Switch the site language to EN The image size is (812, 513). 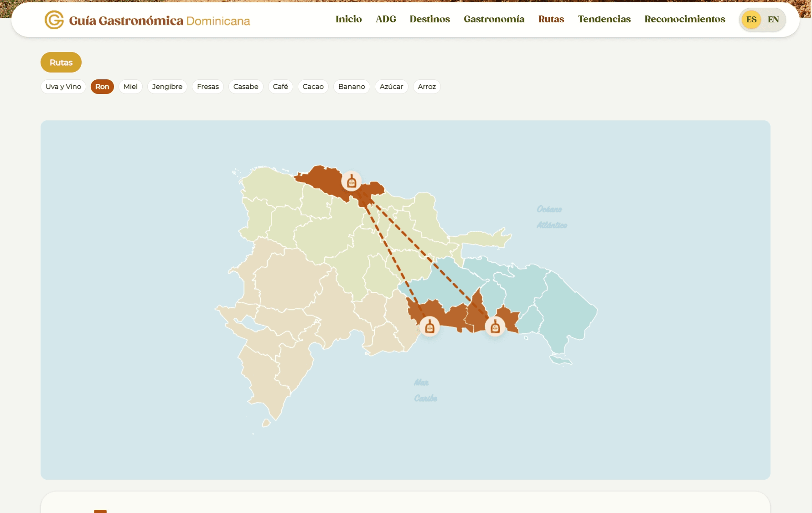tap(773, 19)
